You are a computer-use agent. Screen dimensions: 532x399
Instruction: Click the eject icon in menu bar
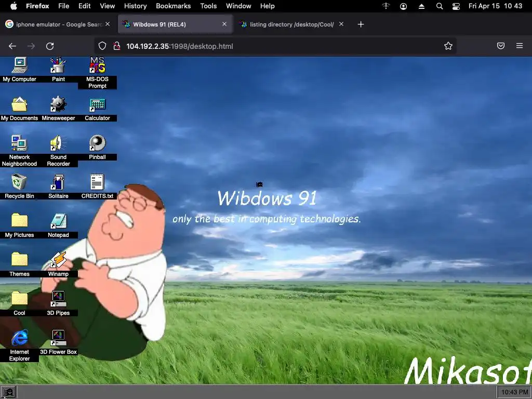click(x=421, y=6)
